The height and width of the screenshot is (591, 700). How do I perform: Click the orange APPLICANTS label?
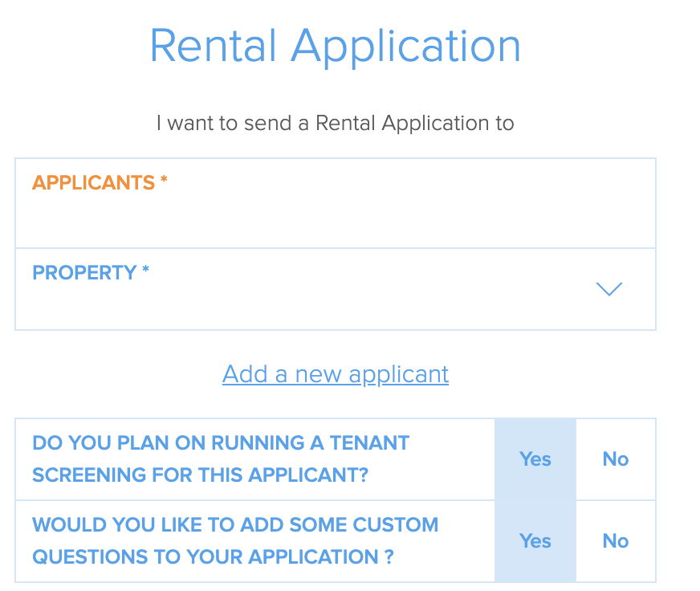point(93,183)
